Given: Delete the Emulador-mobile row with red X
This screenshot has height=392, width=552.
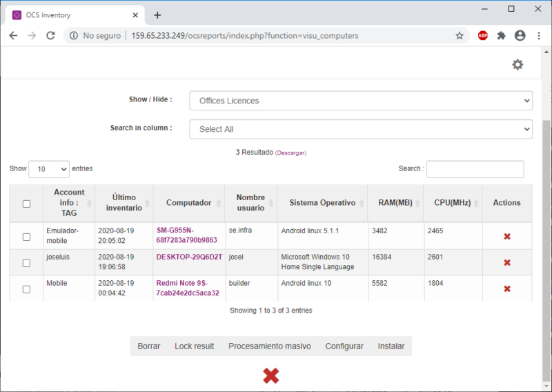Looking at the screenshot, I should point(507,237).
